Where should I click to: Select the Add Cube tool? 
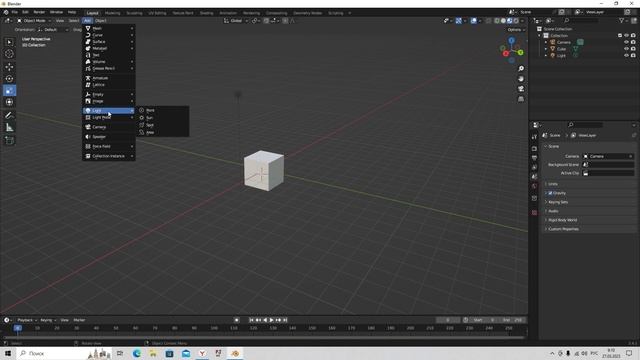pos(9,141)
